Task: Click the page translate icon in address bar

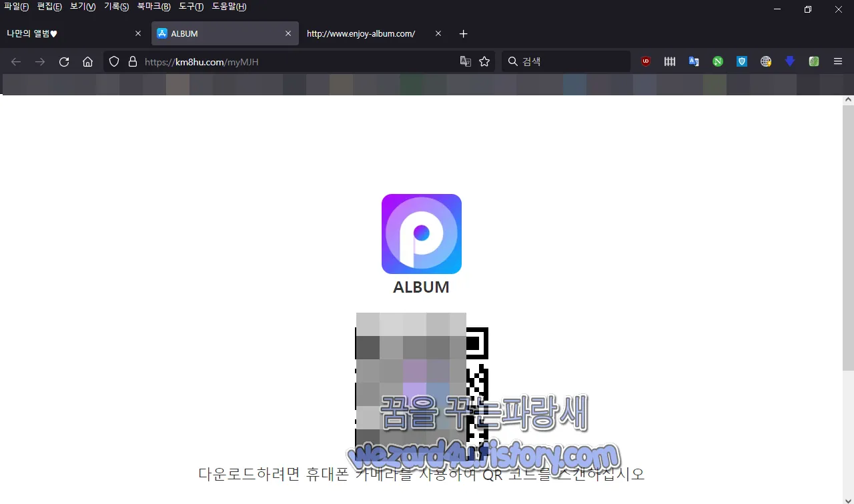Action: [x=465, y=61]
